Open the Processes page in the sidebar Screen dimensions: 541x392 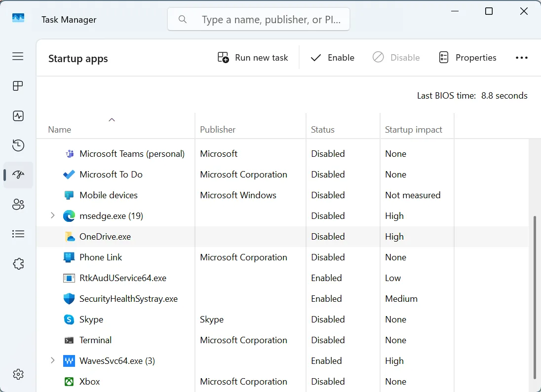point(18,86)
